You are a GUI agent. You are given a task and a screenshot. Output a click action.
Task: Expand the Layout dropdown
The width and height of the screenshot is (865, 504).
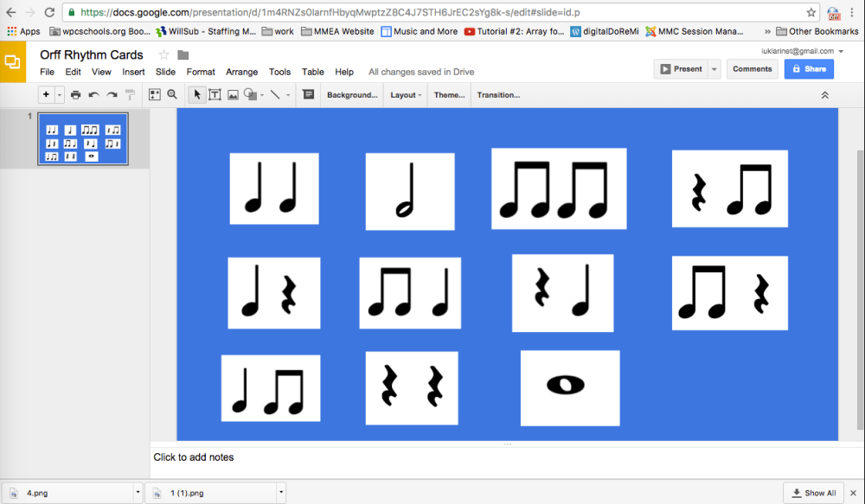[406, 95]
